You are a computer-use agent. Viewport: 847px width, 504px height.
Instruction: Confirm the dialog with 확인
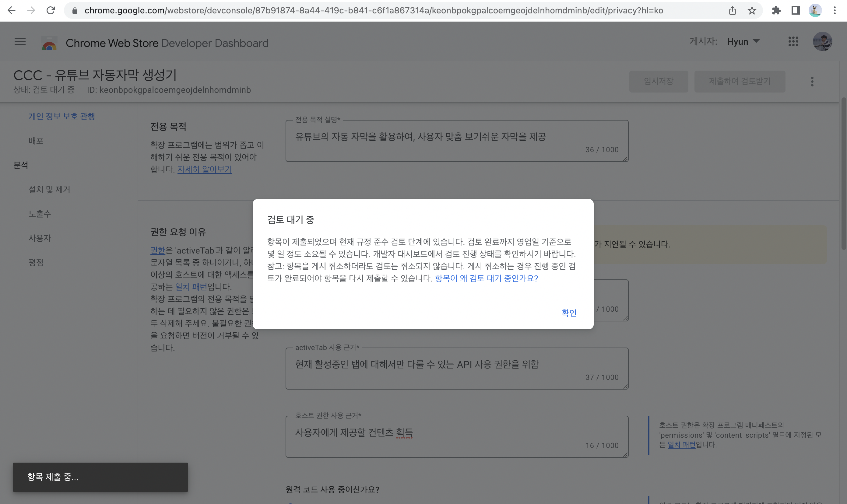coord(569,313)
